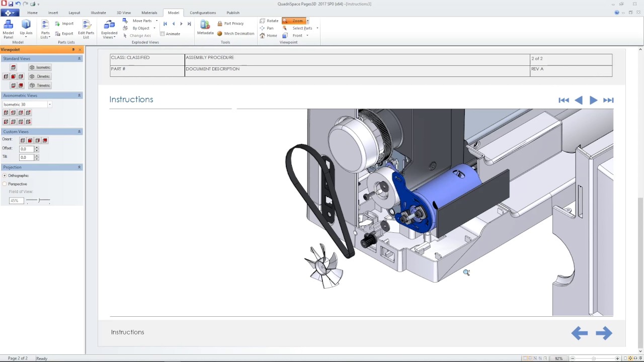This screenshot has height=362, width=644.
Task: Go to previous page with triangle
Action: tap(579, 100)
